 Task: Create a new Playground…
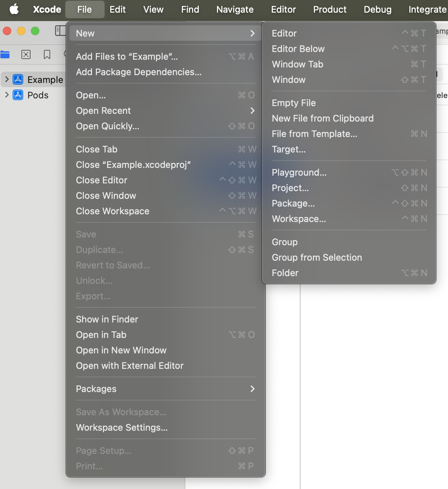349,172
